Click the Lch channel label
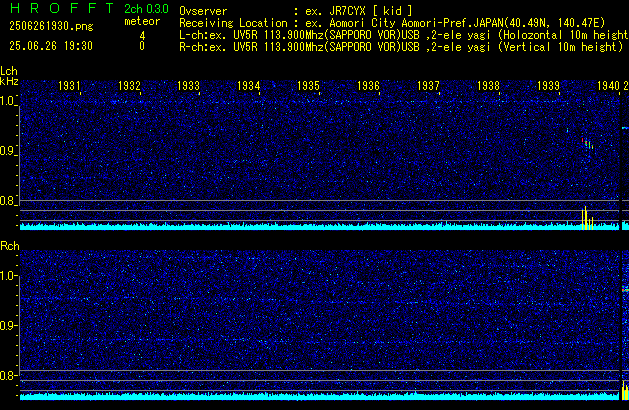 pos(9,71)
